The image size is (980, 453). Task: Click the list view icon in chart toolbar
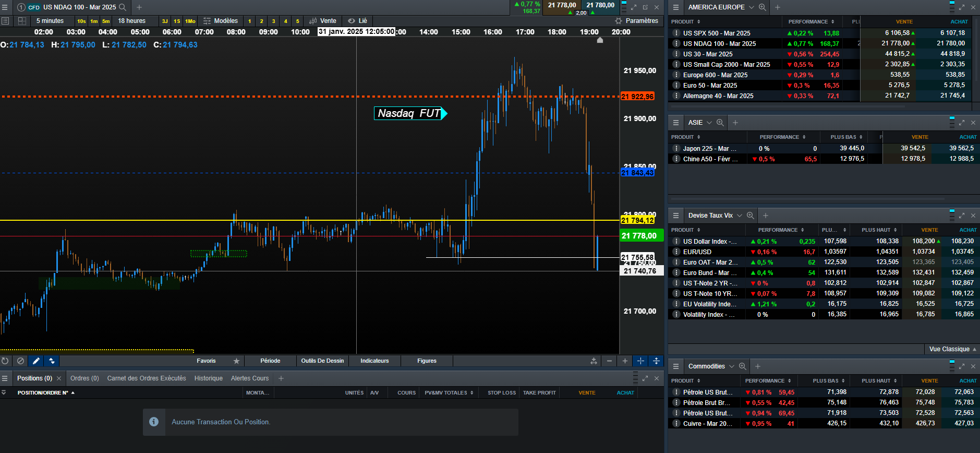tap(5, 21)
